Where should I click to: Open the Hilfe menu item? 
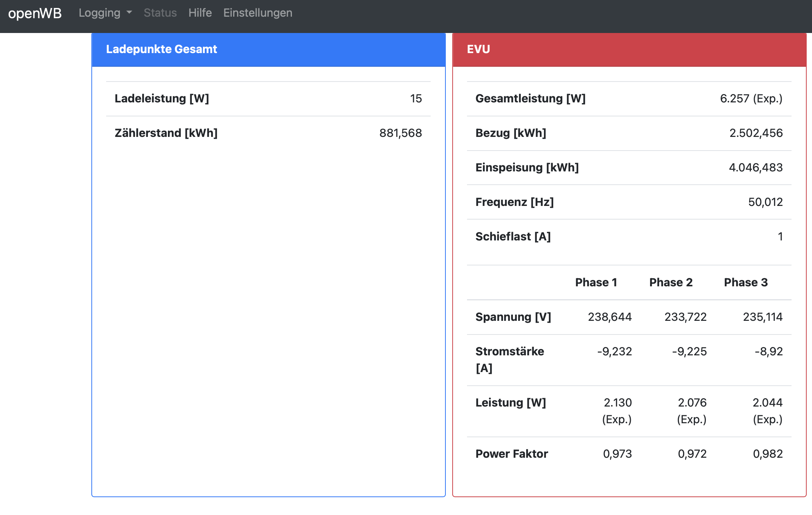200,13
